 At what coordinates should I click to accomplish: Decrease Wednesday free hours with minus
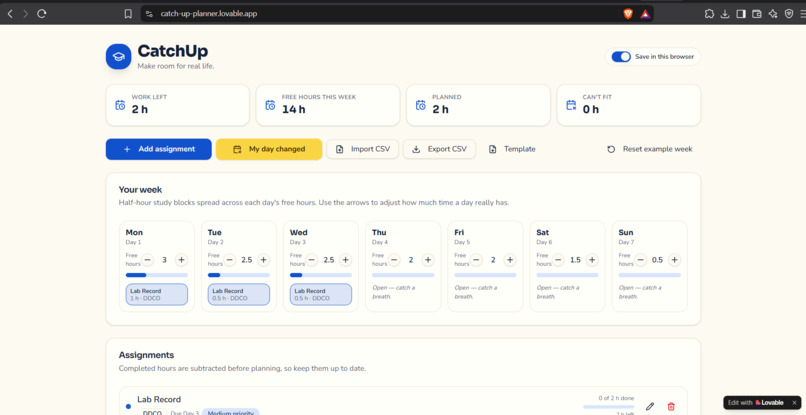312,260
